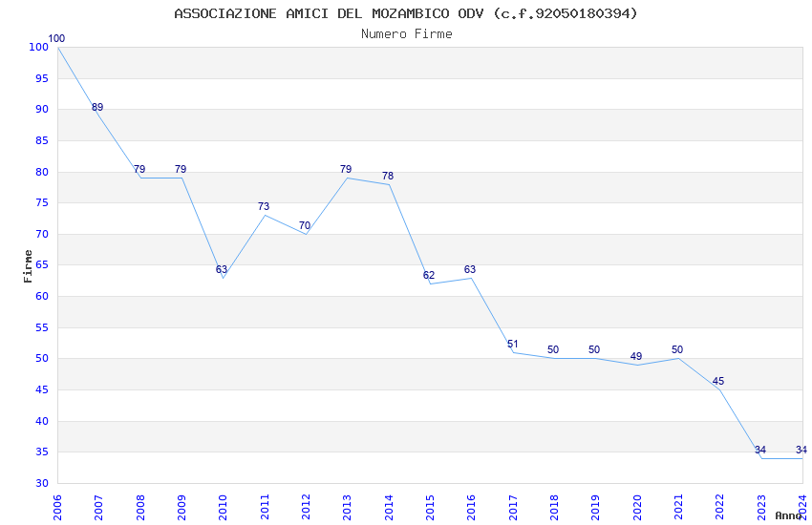Click the 2020 year label
812x525 pixels.
pyautogui.click(x=637, y=508)
